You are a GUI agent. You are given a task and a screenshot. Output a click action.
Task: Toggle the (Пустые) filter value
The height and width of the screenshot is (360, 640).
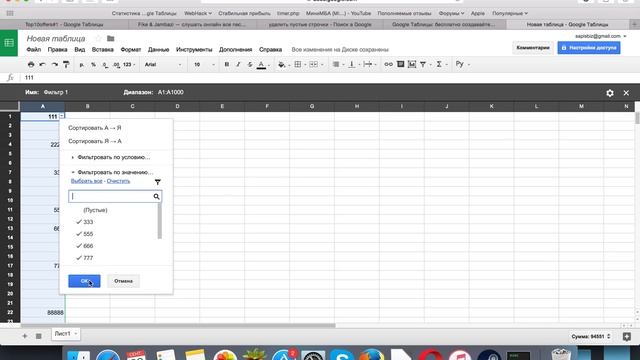click(95, 210)
